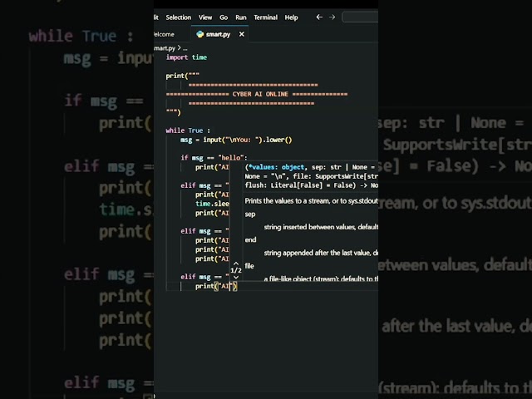Click the '*values: object' parameter in signature
This screenshot has height=399, width=532.
tap(276, 167)
